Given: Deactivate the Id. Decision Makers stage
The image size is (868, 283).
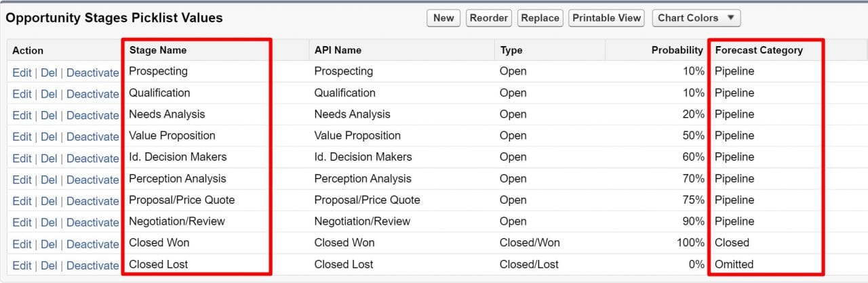Looking at the screenshot, I should coord(92,158).
